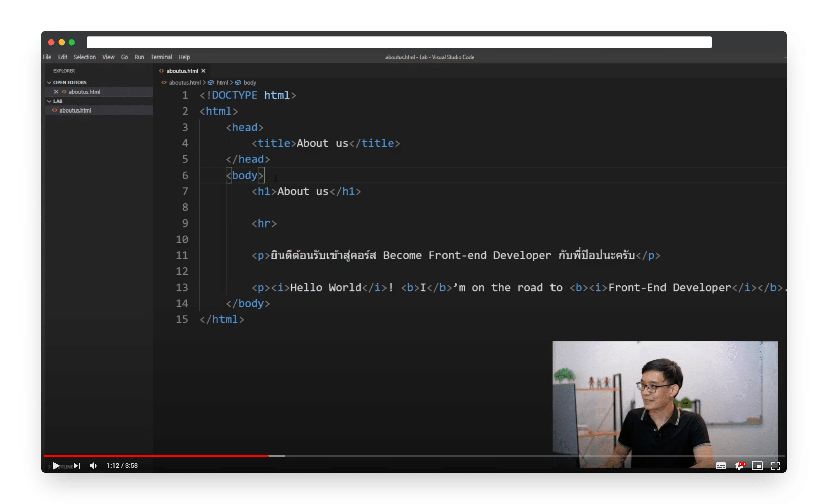
Task: Click the HD badge on the settings gear
Action: click(742, 464)
